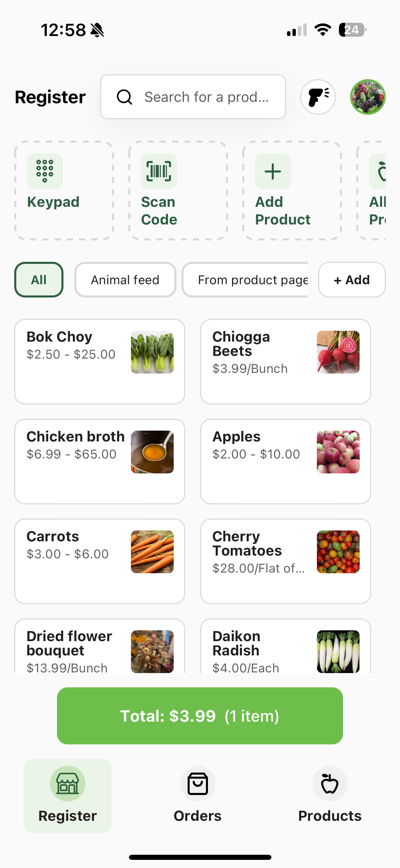400x868 pixels.
Task: Open the Keypad shortcut
Action: coord(64,191)
